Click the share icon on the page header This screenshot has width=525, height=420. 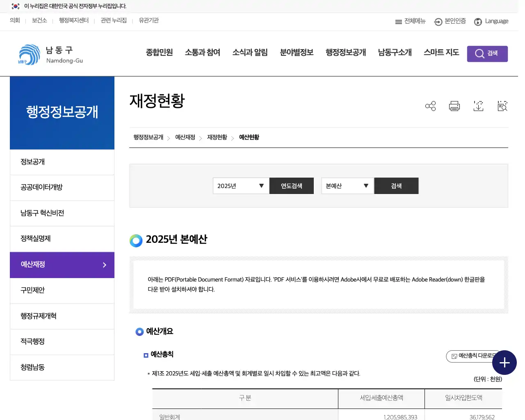pyautogui.click(x=430, y=106)
